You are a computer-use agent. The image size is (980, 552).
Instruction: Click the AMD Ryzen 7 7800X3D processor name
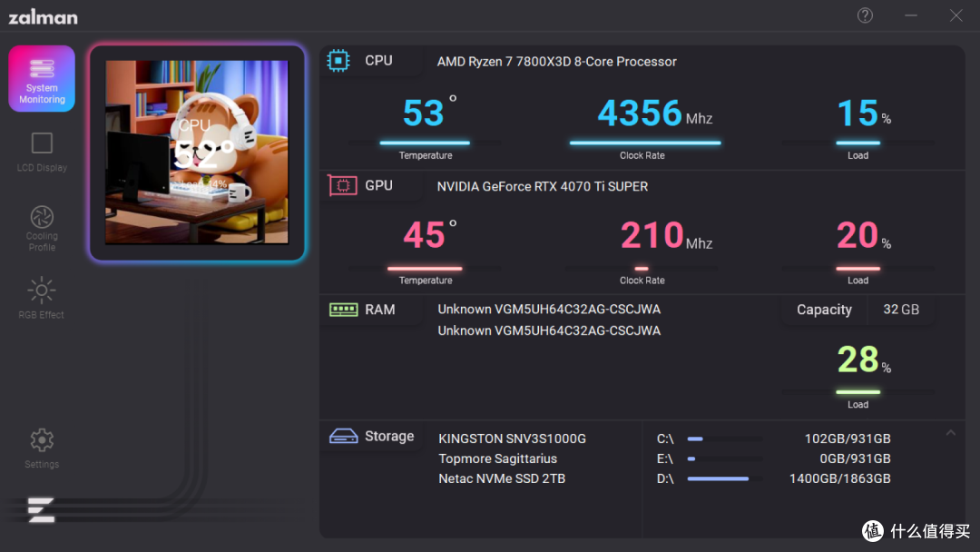(556, 61)
